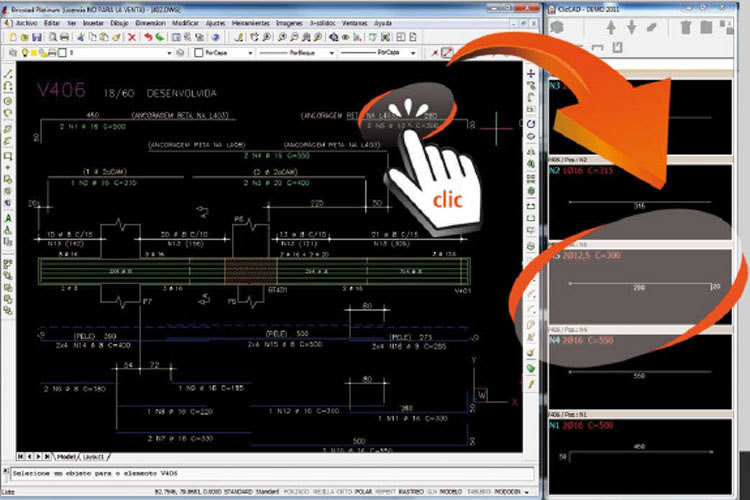
Task: Click the move-up arrow in ClicCAD panel
Action: pyautogui.click(x=611, y=27)
